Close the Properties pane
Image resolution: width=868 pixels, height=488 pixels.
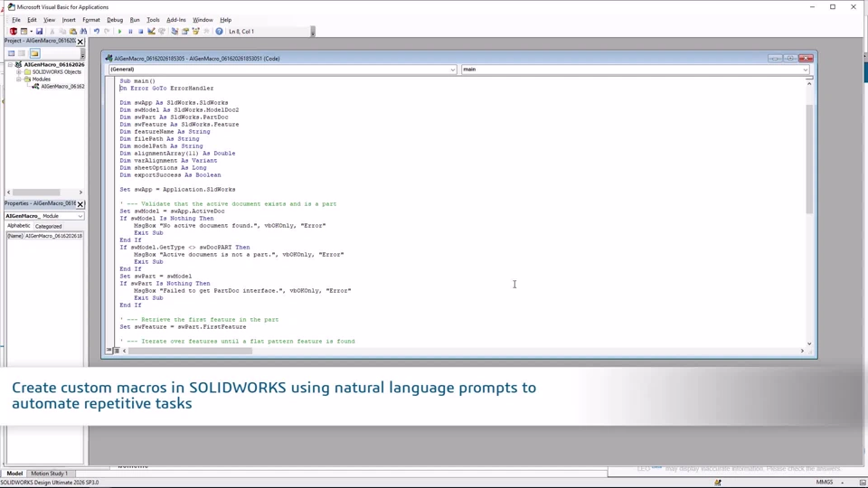point(80,204)
